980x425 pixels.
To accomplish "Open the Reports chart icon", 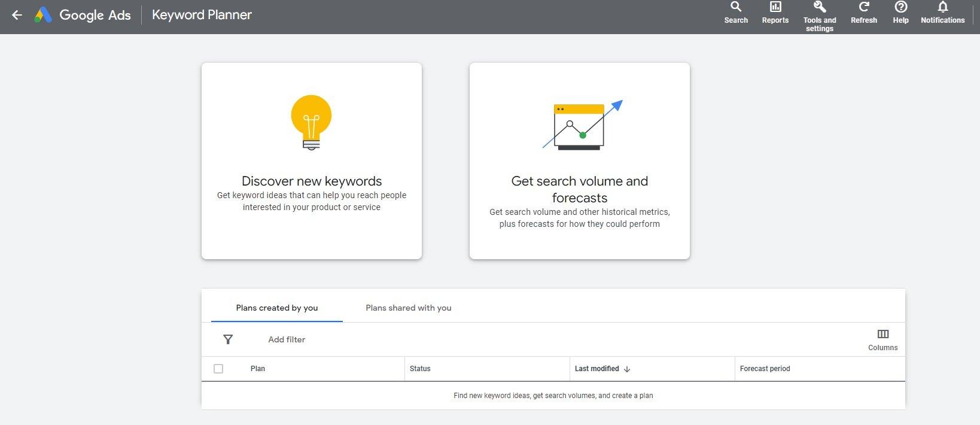I will [775, 7].
